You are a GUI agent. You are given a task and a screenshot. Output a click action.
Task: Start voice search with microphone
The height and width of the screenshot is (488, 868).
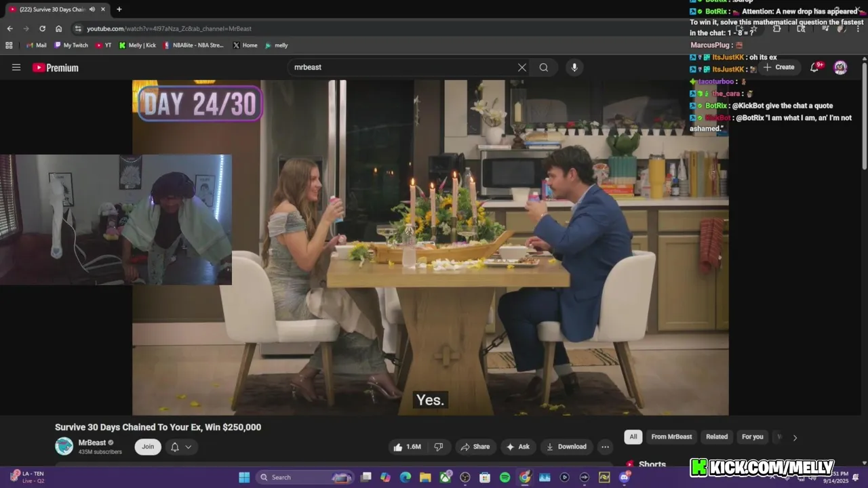coord(574,67)
